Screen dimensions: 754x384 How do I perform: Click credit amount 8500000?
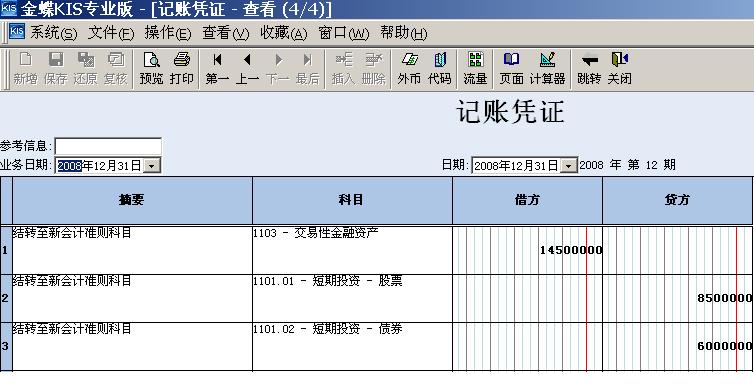click(725, 298)
